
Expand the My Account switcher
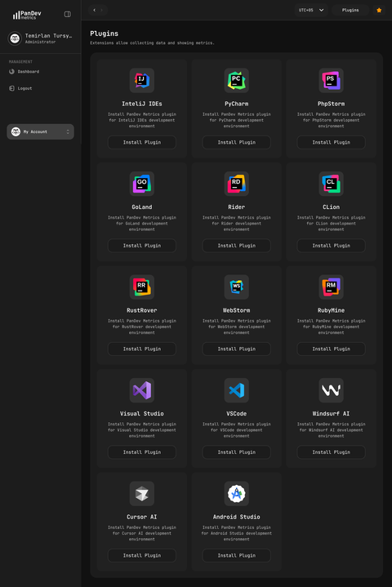tap(41, 131)
